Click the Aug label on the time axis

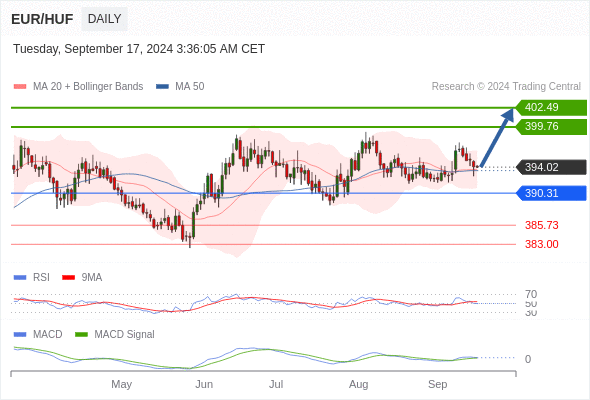click(358, 384)
